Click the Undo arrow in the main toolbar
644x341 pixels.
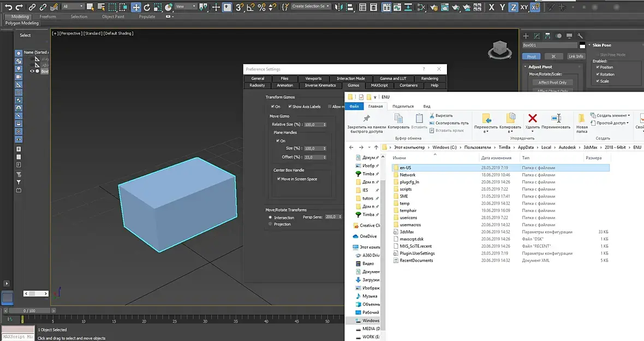coord(8,7)
